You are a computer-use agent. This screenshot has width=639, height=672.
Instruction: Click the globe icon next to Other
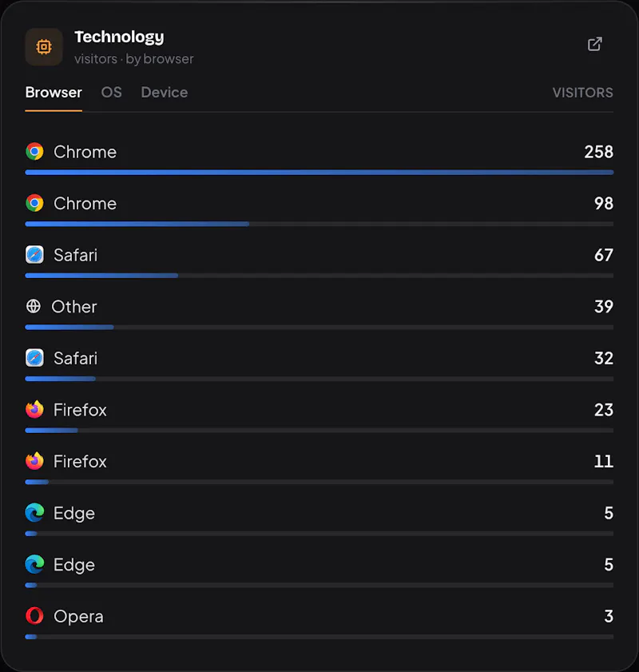[x=34, y=306]
